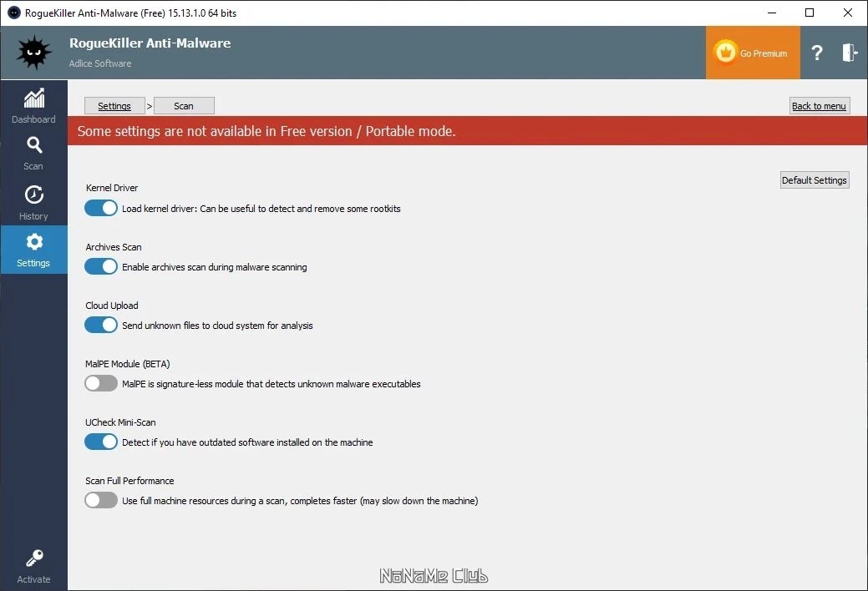Image resolution: width=868 pixels, height=591 pixels.
Task: Click the exit door icon in header
Action: click(850, 53)
